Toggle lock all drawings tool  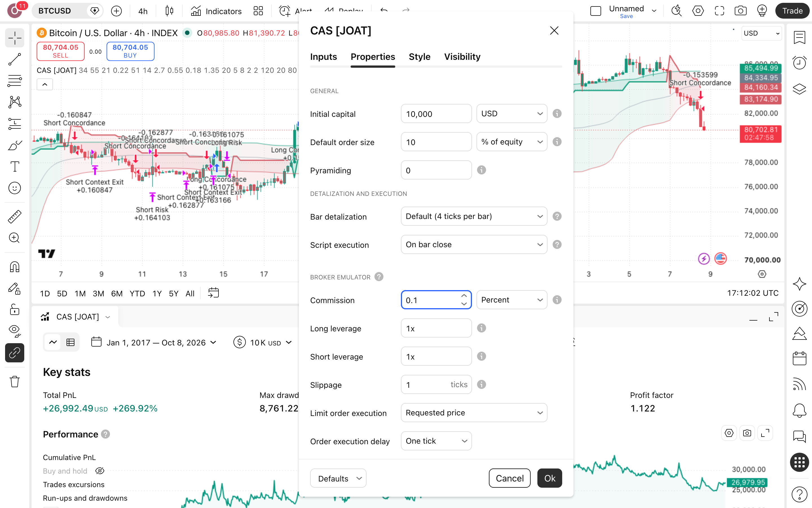coord(14,310)
